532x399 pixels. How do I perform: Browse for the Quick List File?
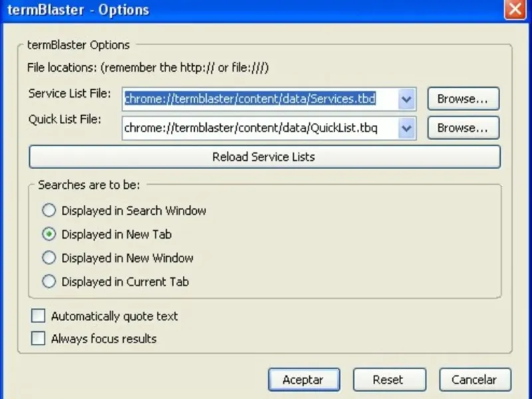click(463, 128)
